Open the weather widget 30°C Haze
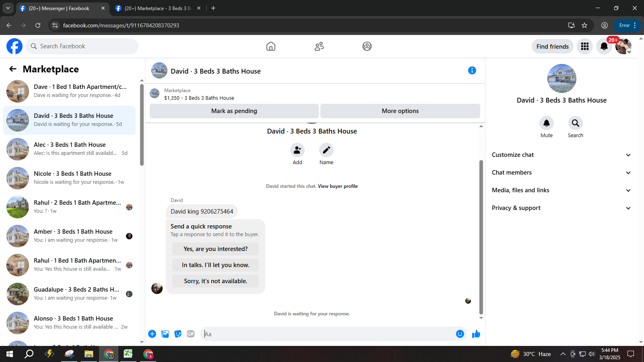Screen dimensions: 644x362 coord(530,354)
